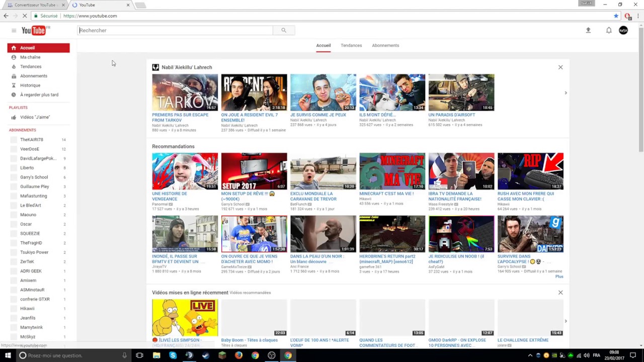Open the volume tray icon
Screen dimensions: 644x362
coord(586,355)
